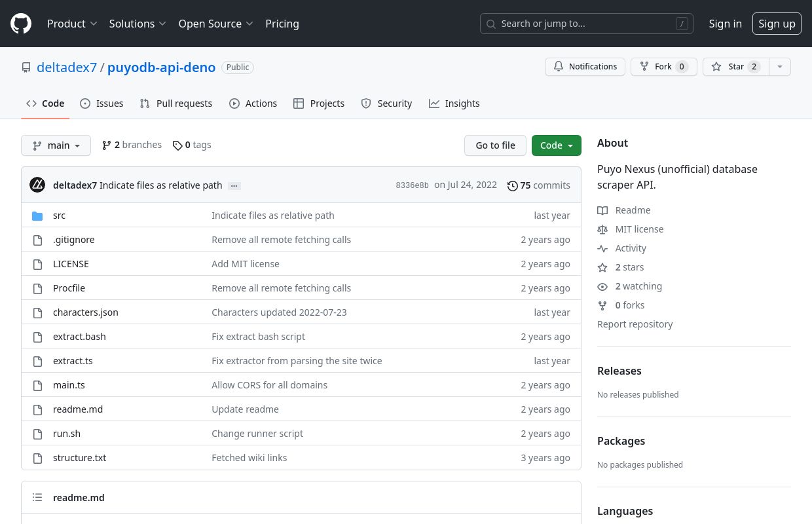Open the characters.json file
812x524 pixels.
point(86,312)
